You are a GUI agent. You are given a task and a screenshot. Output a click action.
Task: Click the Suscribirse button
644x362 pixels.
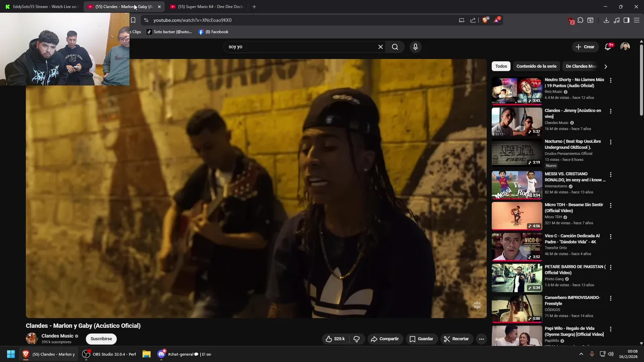coord(101,339)
